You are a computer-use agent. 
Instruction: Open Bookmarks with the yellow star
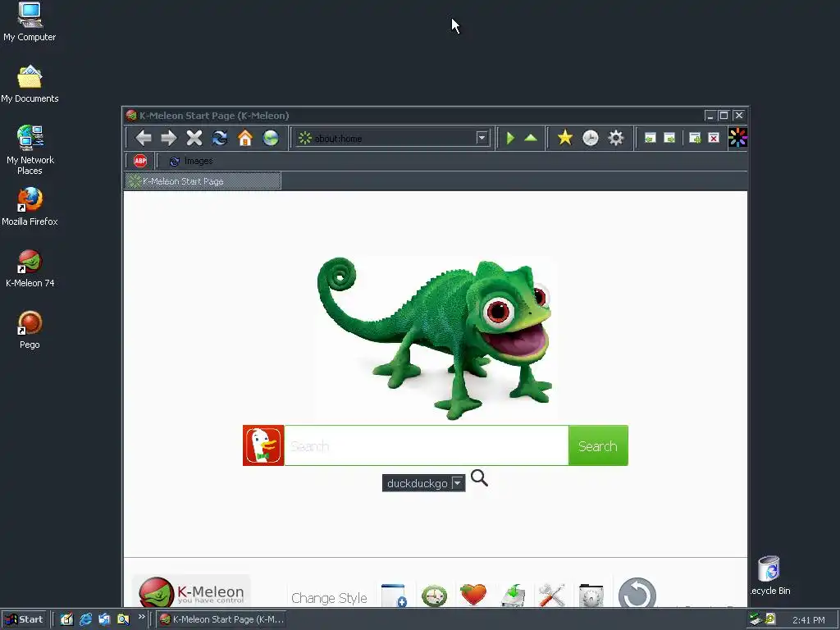pyautogui.click(x=564, y=138)
